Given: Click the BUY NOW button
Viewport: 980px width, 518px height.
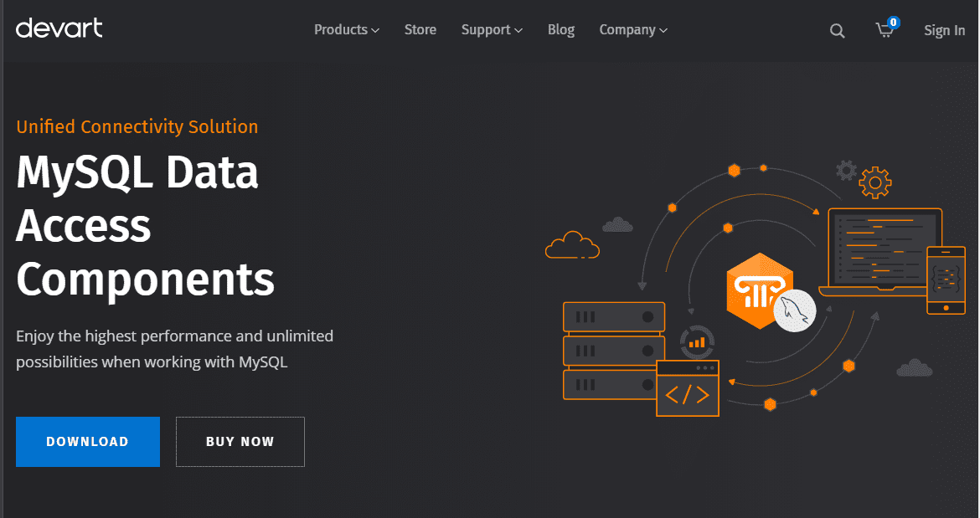Looking at the screenshot, I should tap(240, 442).
